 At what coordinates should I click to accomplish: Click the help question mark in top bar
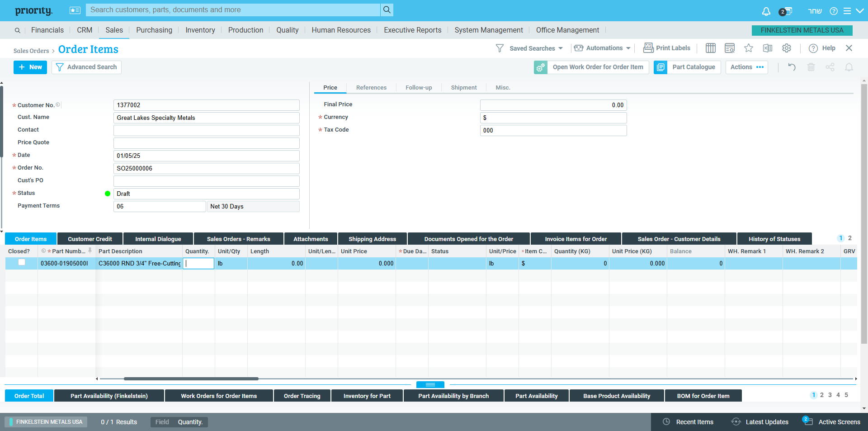tap(834, 11)
